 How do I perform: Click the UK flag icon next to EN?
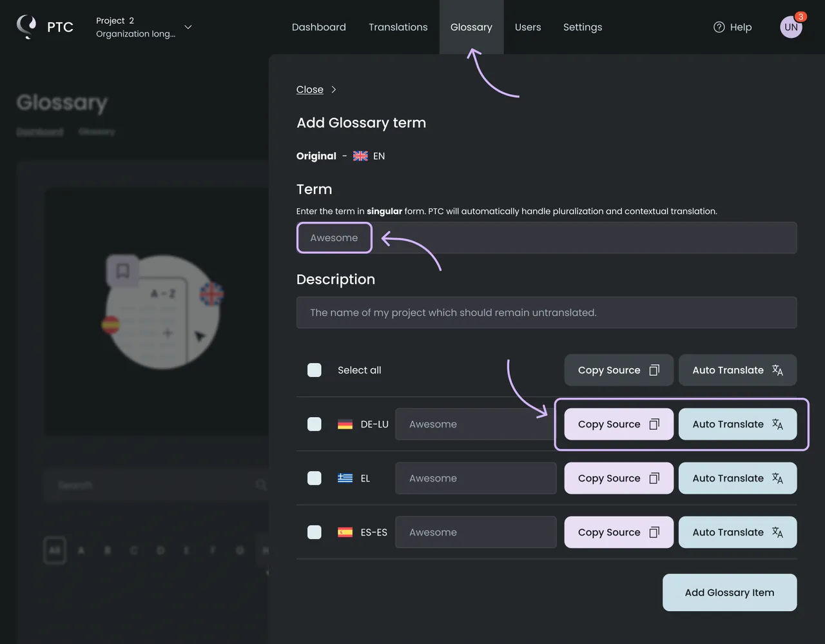coord(360,156)
